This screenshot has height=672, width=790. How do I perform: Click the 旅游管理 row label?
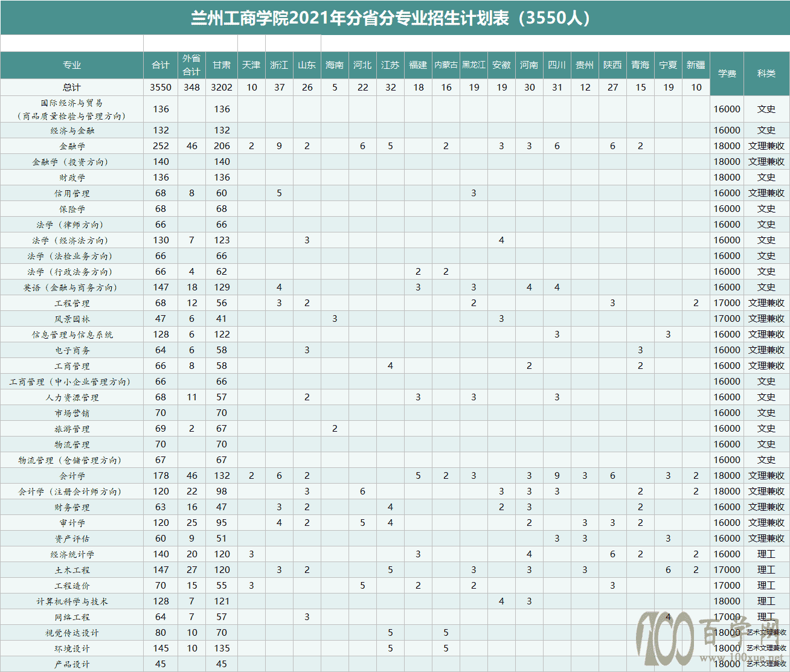[72, 429]
